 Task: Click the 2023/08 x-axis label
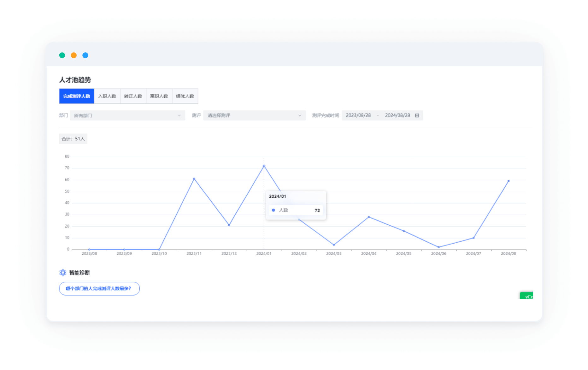(x=89, y=253)
